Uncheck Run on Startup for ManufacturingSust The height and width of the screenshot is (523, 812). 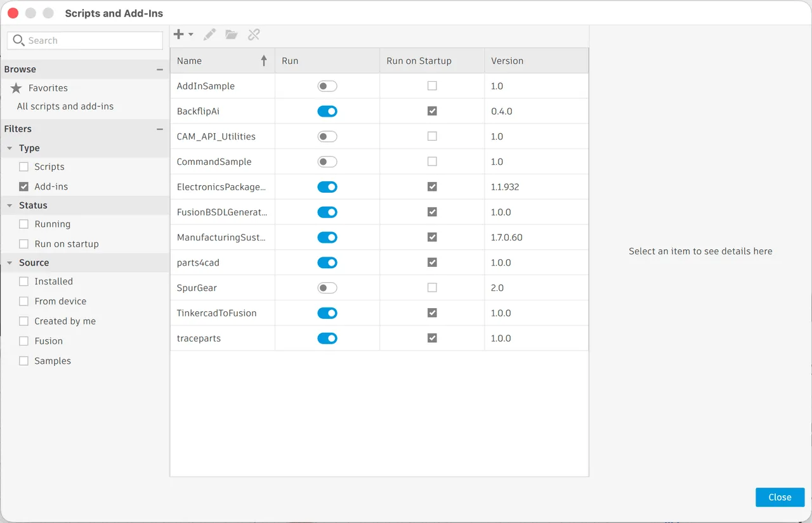432,237
